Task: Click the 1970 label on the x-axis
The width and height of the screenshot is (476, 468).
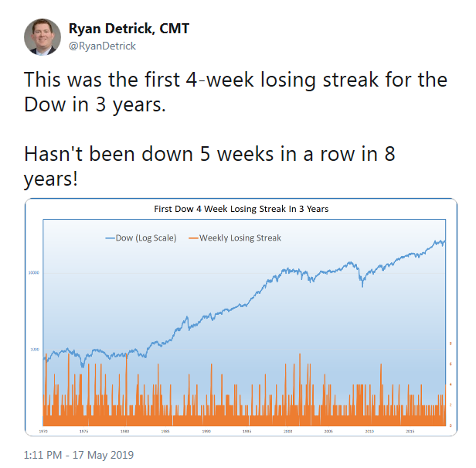Action: coord(46,431)
